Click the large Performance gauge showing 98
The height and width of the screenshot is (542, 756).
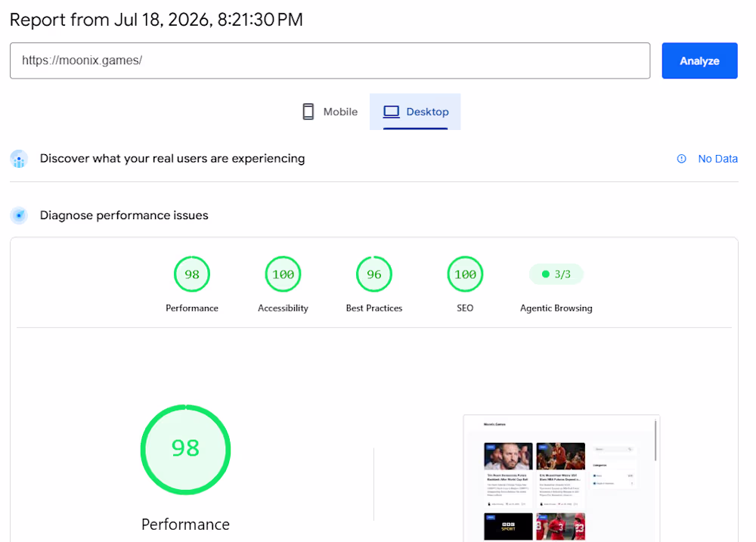[x=186, y=450]
